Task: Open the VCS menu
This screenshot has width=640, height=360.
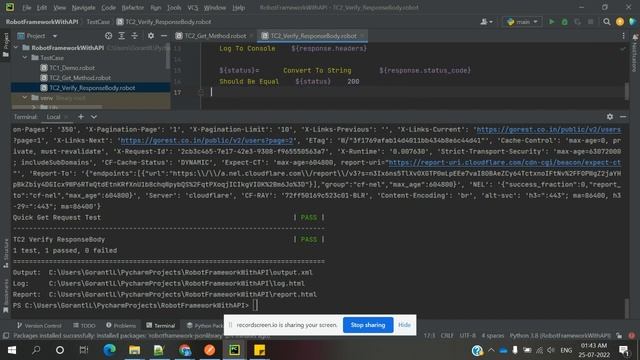Action: pyautogui.click(x=193, y=7)
